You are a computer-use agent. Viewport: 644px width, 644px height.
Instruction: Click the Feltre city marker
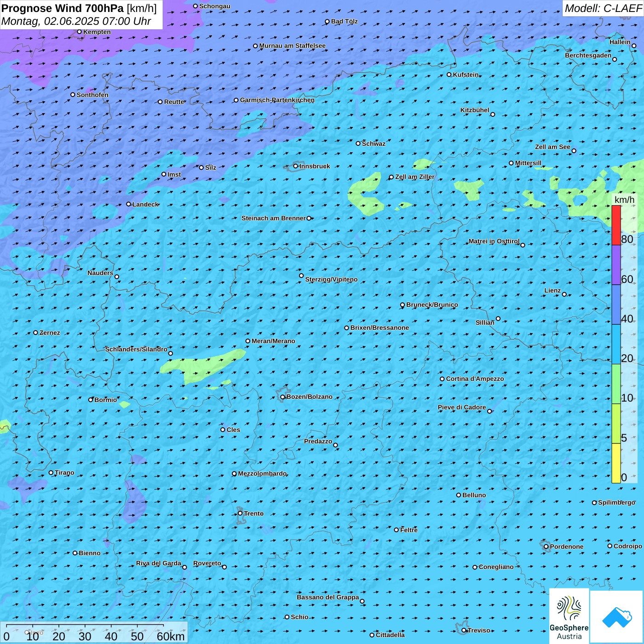tap(397, 530)
